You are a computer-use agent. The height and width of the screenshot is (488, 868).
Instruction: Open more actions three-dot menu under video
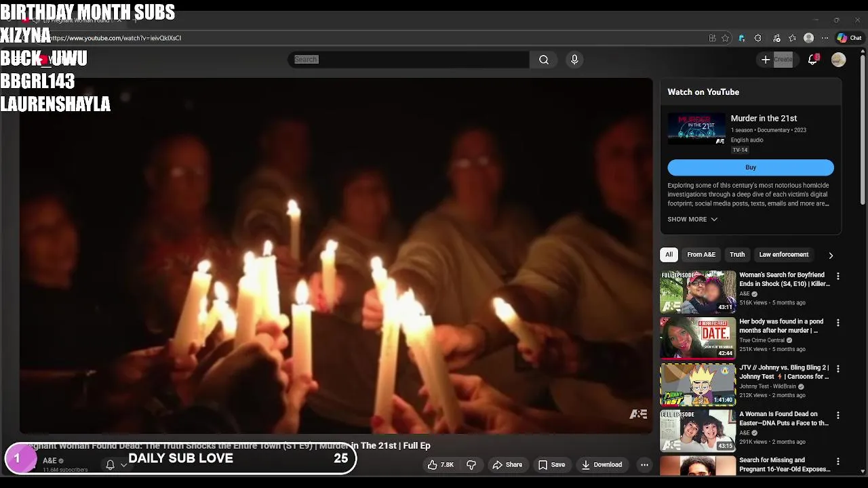645,465
